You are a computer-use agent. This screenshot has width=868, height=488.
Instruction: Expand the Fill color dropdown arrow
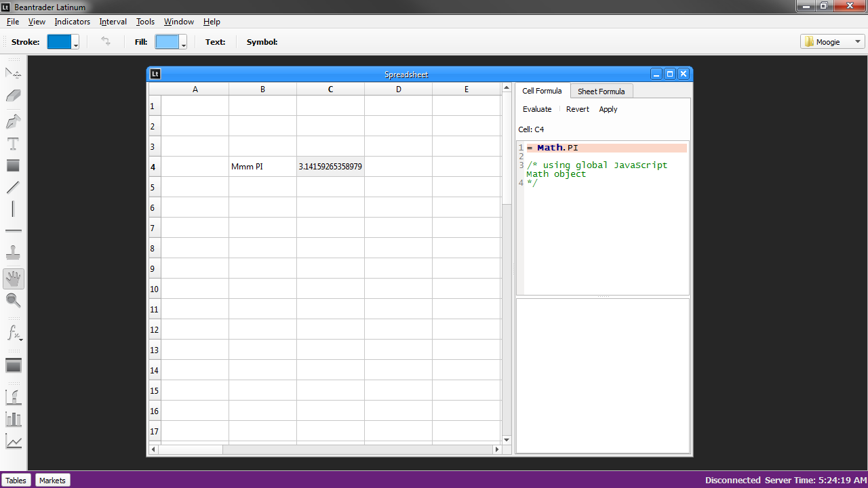tap(184, 42)
